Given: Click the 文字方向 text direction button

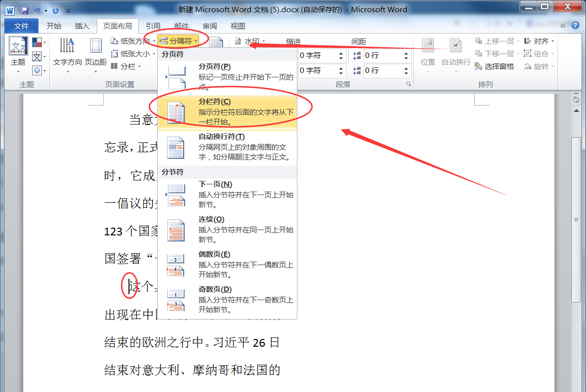Looking at the screenshot, I should (68, 55).
